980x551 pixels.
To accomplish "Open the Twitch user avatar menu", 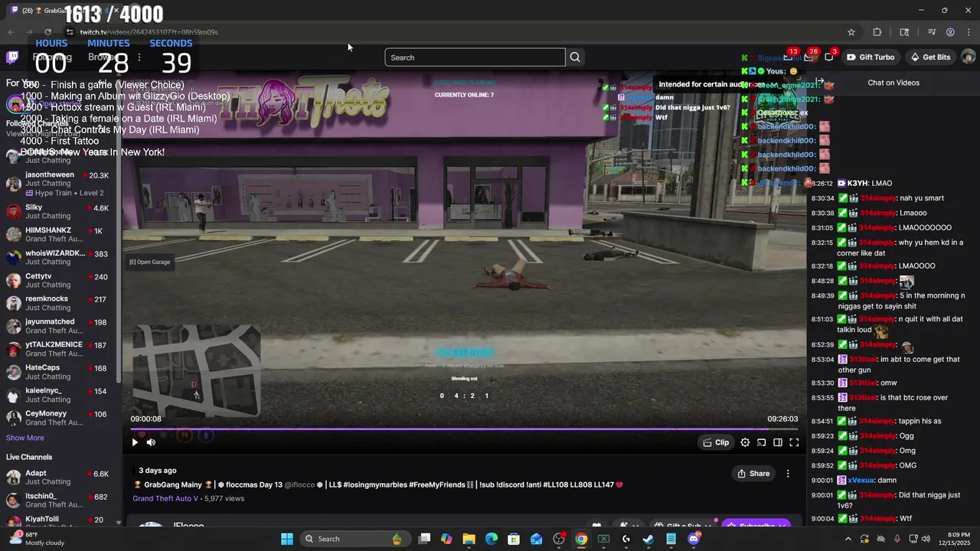I will coord(968,57).
